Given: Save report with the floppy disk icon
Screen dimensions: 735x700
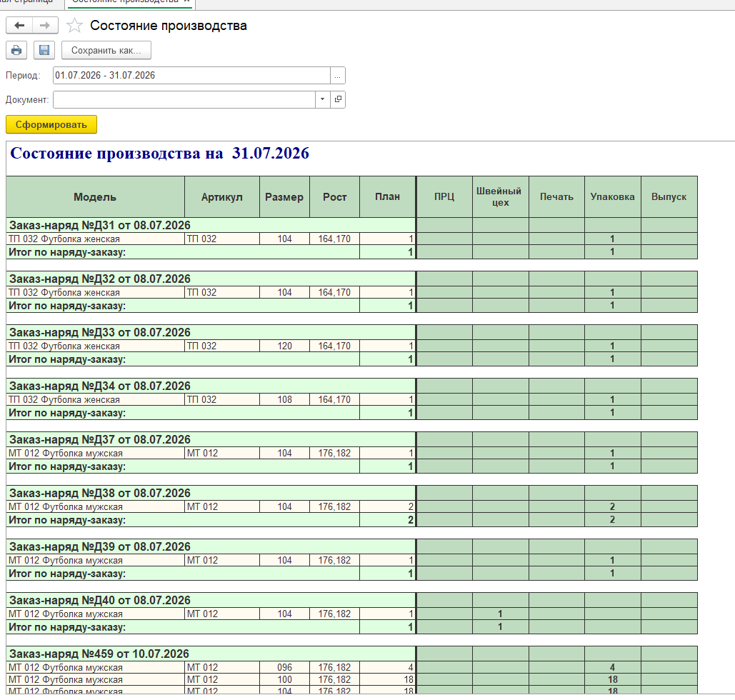Looking at the screenshot, I should point(44,50).
